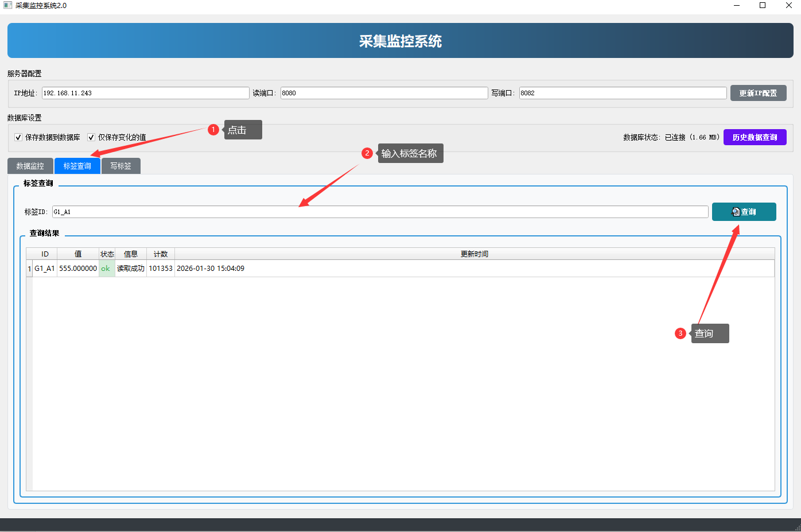Switch to the 数据监控 tab

click(30, 166)
